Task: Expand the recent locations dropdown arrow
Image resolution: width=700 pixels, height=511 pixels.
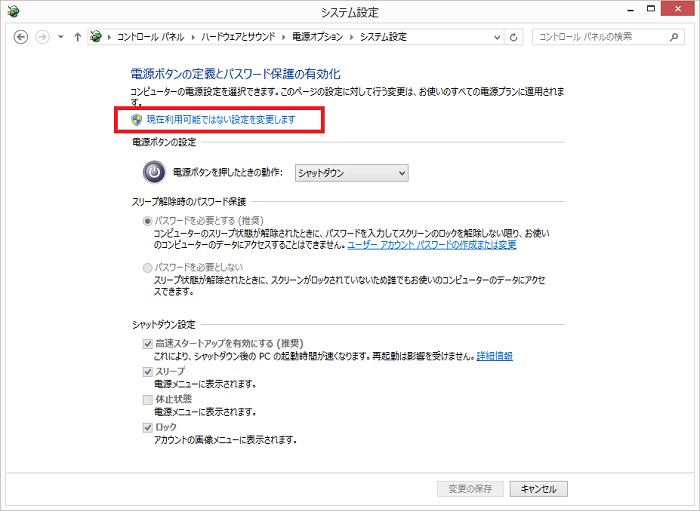Action: coord(60,37)
